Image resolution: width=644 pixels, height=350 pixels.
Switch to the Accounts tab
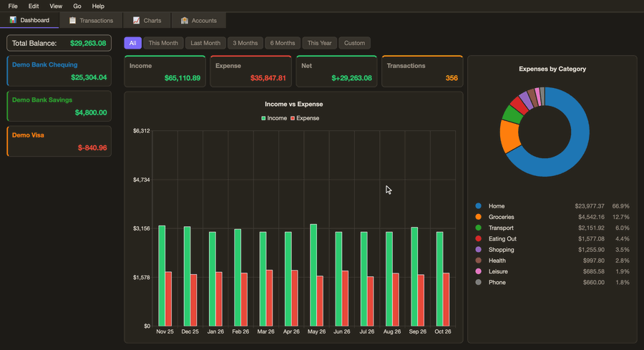click(x=199, y=20)
